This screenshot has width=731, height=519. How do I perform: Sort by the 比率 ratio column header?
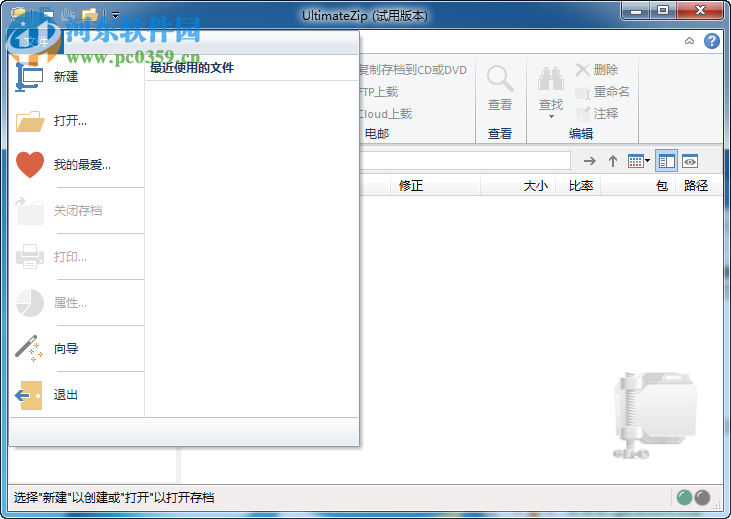click(578, 186)
